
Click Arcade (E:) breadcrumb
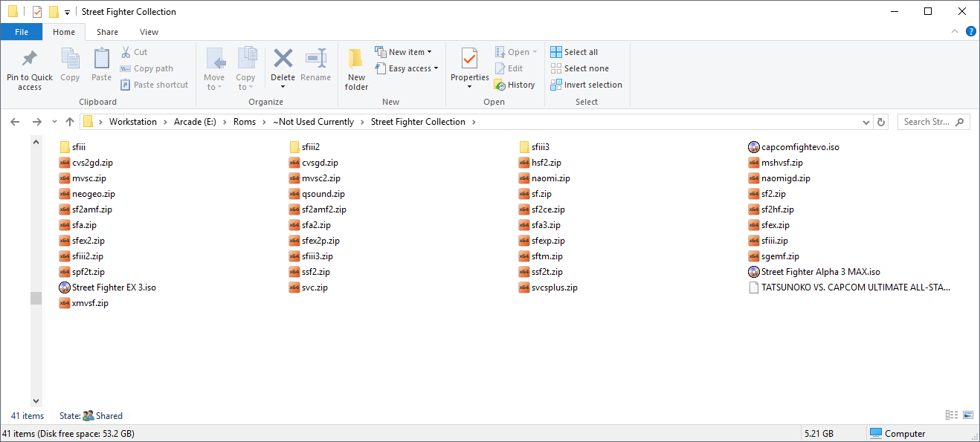click(195, 122)
